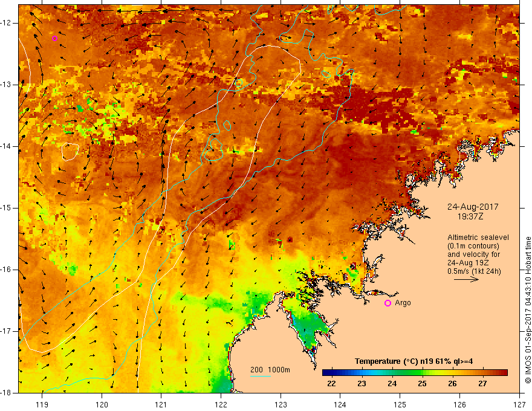The image size is (532, 411).
Task: Click the -12 latitude axis label
Action: 6,23
